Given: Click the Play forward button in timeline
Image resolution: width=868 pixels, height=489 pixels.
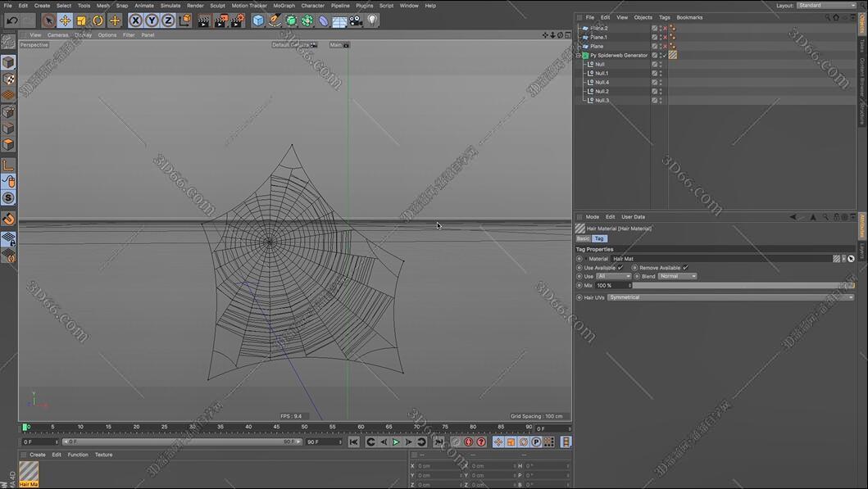Looking at the screenshot, I should (x=396, y=442).
